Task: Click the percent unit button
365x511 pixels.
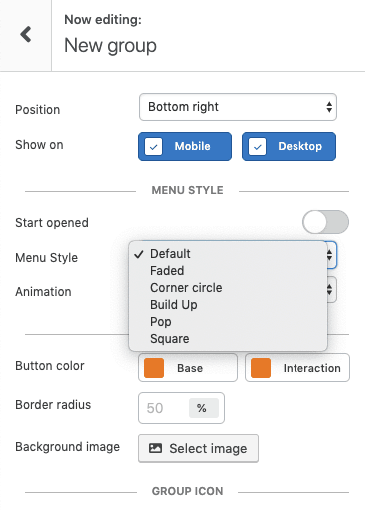Action: click(x=204, y=408)
